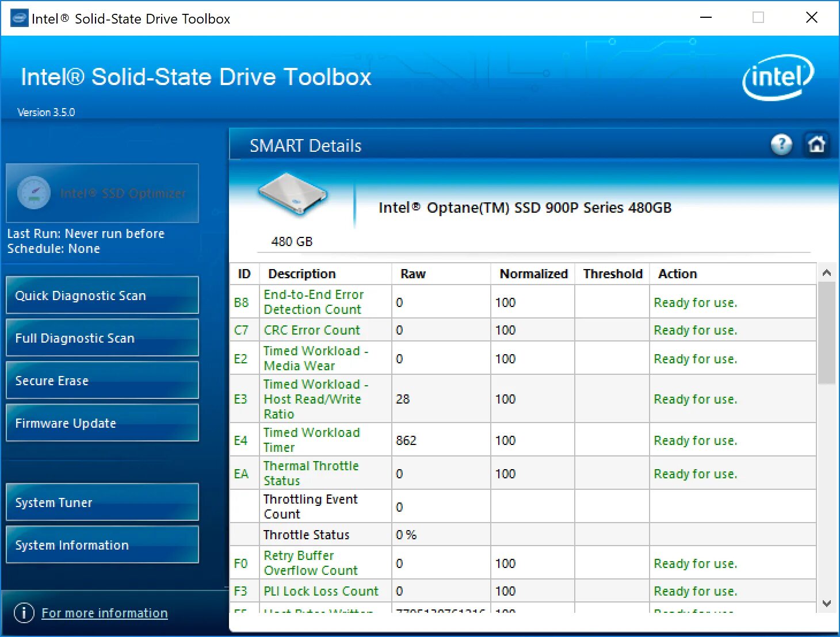The height and width of the screenshot is (637, 840).
Task: Click the info icon beside For more information
Action: tap(24, 613)
